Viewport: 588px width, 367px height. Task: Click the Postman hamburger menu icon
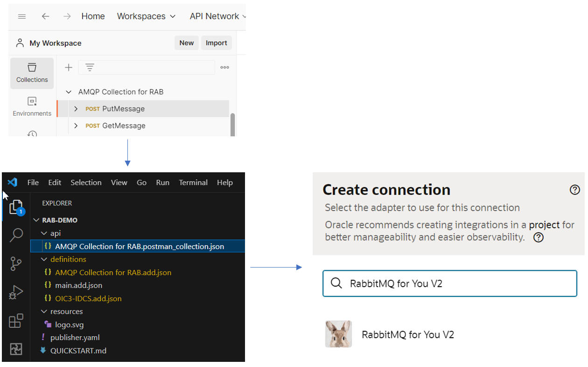21,16
